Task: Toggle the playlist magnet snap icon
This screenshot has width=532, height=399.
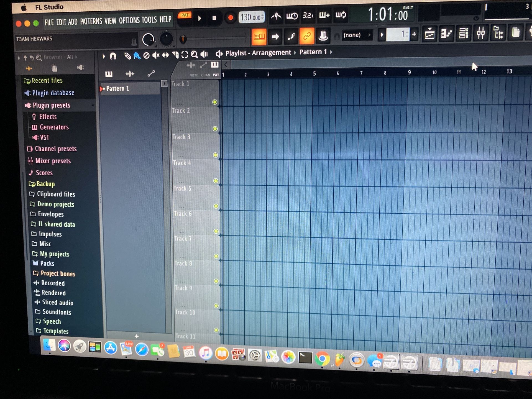Action: click(113, 56)
